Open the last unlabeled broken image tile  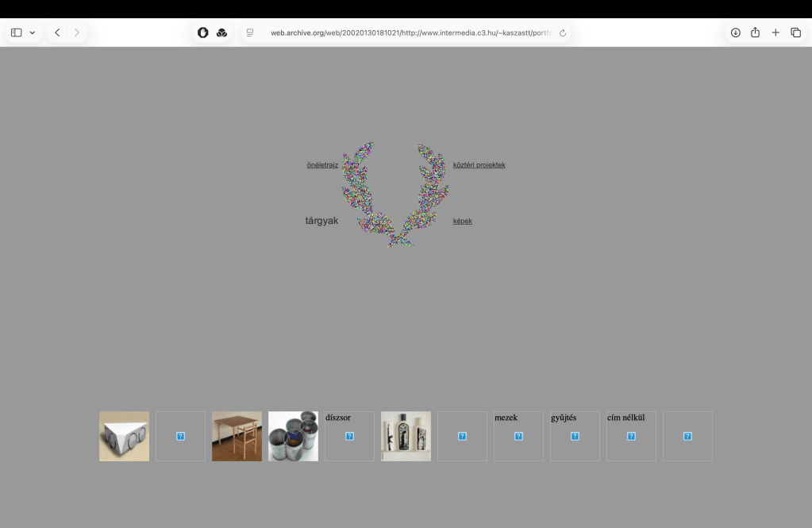point(687,436)
